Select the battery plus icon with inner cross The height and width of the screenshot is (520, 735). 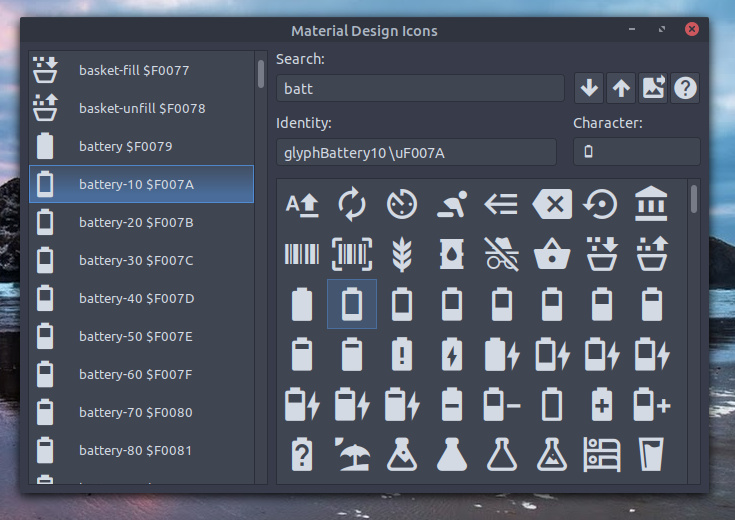[602, 404]
